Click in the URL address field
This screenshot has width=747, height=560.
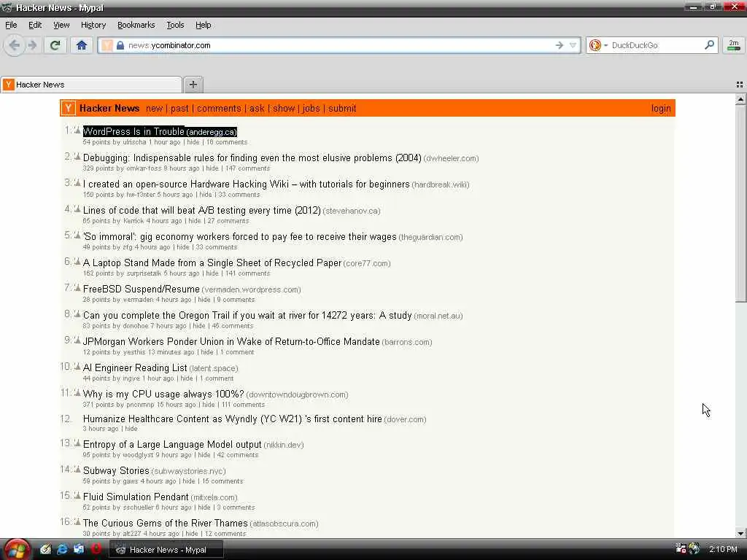[338, 45]
